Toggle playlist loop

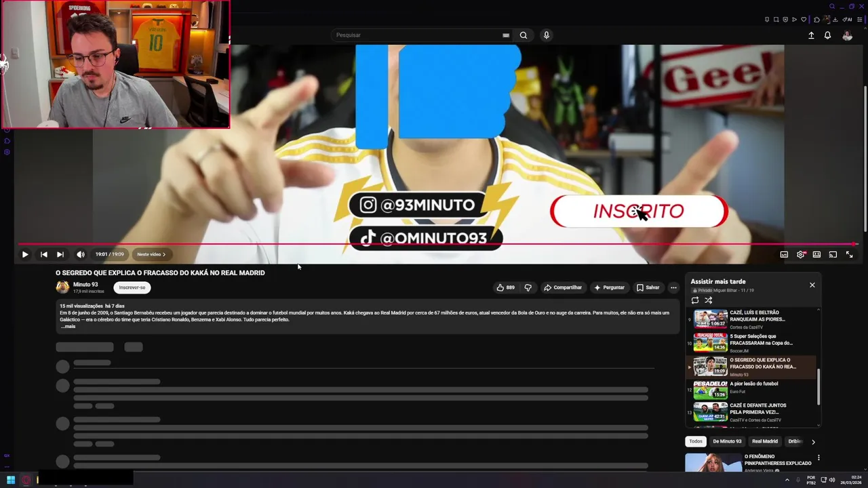tap(695, 300)
